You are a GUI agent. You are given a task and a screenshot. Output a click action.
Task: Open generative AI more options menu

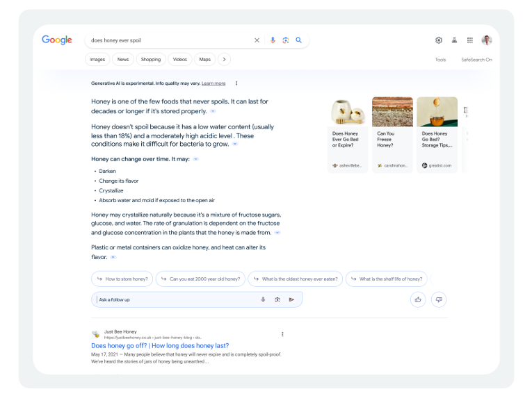pos(236,83)
